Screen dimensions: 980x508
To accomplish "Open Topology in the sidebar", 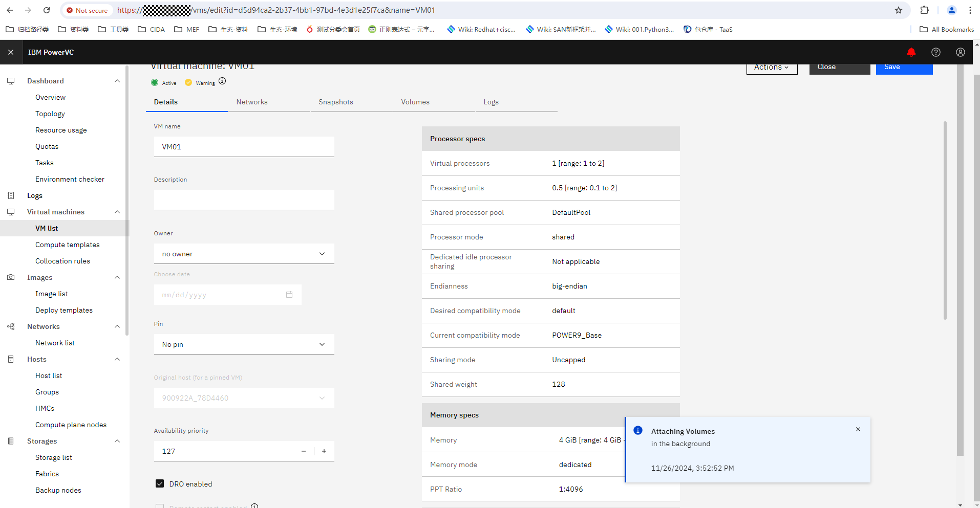I will click(x=50, y=114).
